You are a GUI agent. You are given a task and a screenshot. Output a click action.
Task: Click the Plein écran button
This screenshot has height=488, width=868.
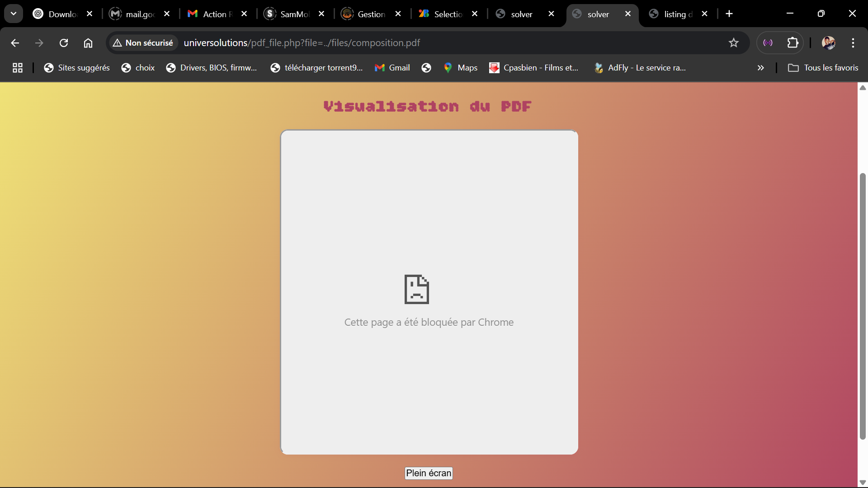[429, 473]
